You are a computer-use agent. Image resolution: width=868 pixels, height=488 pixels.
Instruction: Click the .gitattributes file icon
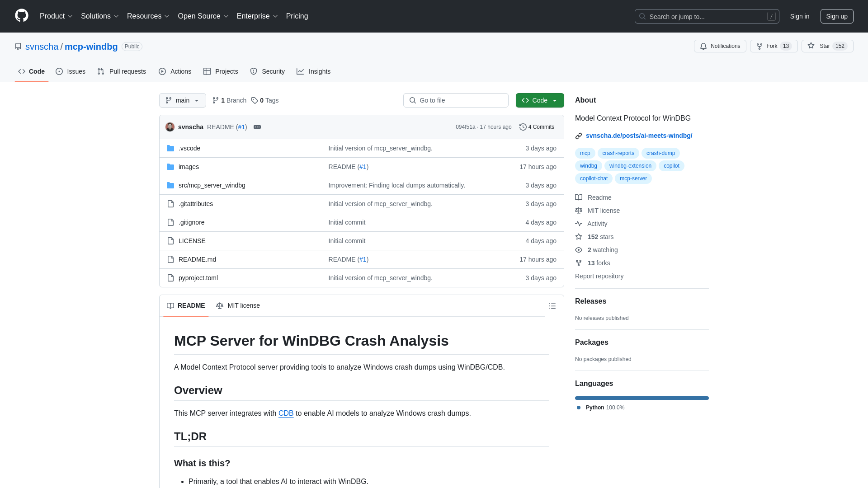click(170, 204)
